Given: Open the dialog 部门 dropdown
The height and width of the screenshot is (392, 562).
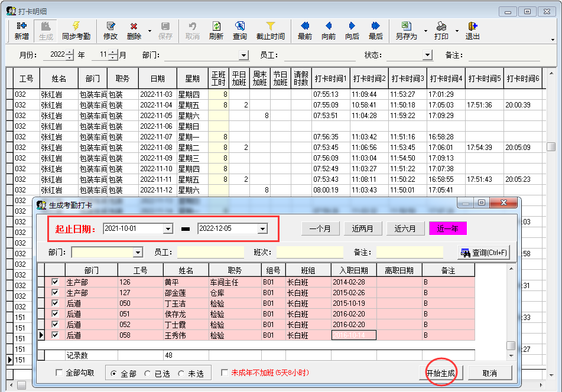Looking at the screenshot, I should 138,253.
